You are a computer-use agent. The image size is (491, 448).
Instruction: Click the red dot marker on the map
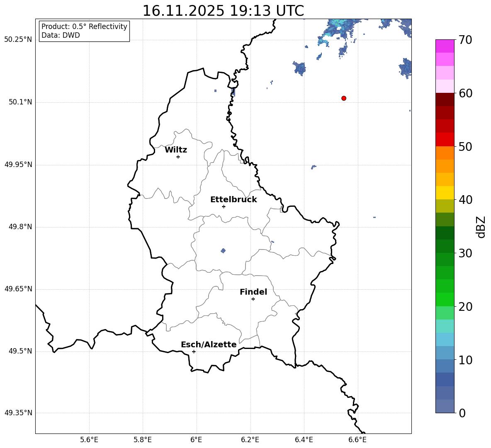[344, 98]
